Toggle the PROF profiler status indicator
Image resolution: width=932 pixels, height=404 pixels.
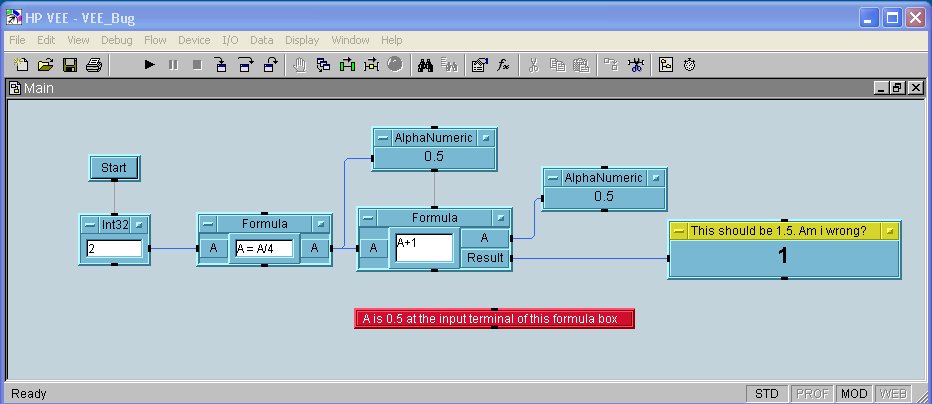pos(810,393)
